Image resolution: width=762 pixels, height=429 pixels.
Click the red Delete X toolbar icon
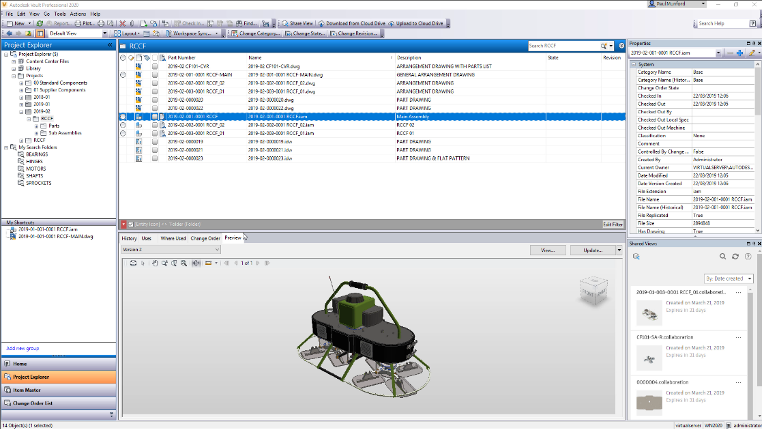point(122,23)
